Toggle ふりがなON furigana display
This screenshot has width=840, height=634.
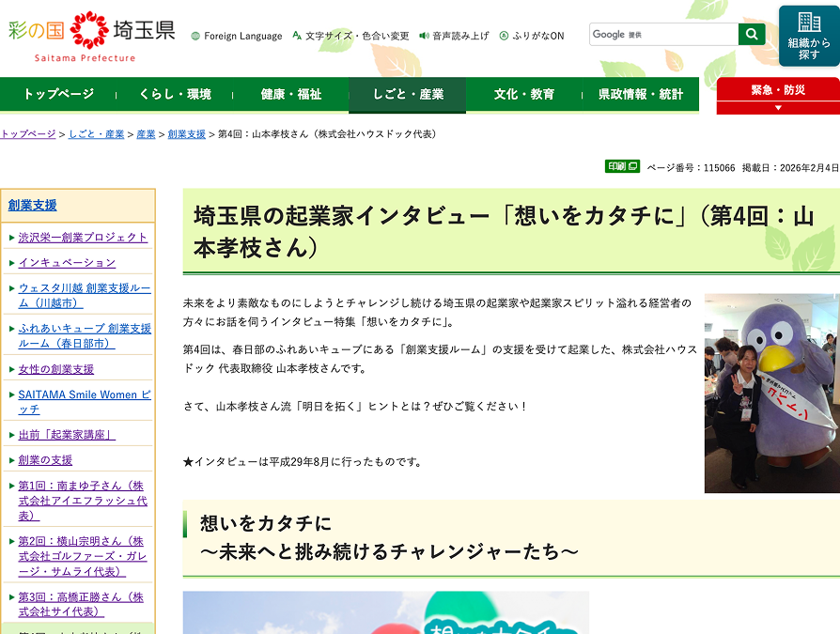pos(532,36)
